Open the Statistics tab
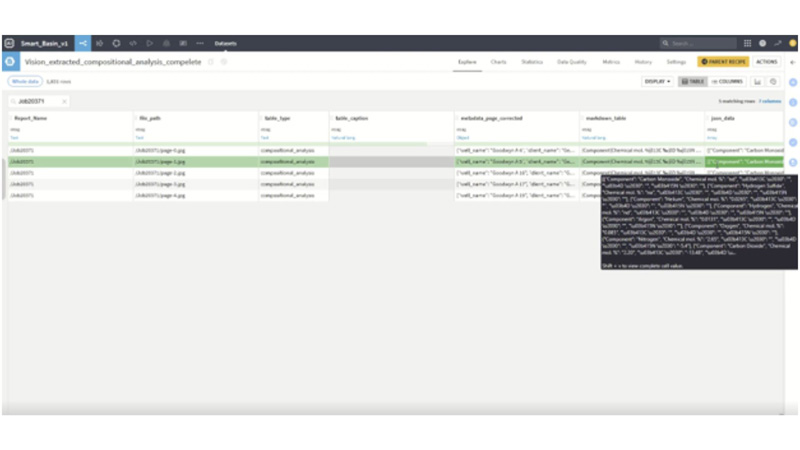The width and height of the screenshot is (800, 450). (532, 62)
